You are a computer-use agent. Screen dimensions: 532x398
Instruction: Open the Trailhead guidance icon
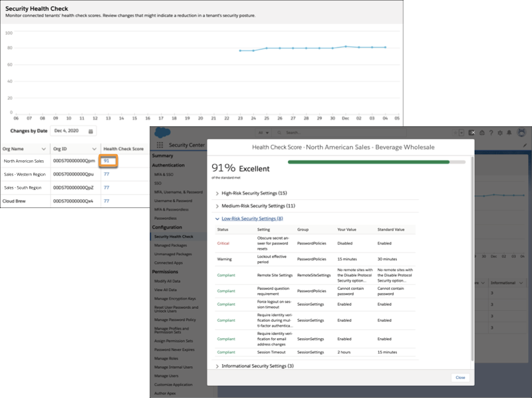click(x=481, y=133)
